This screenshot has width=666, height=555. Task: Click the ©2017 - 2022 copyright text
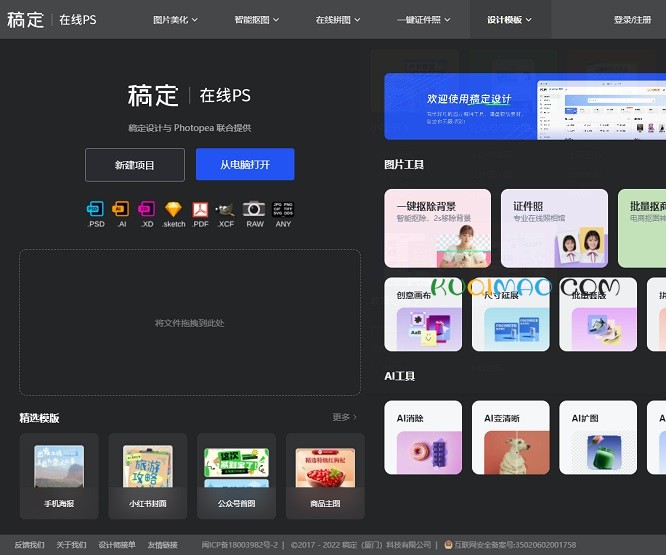[361, 545]
